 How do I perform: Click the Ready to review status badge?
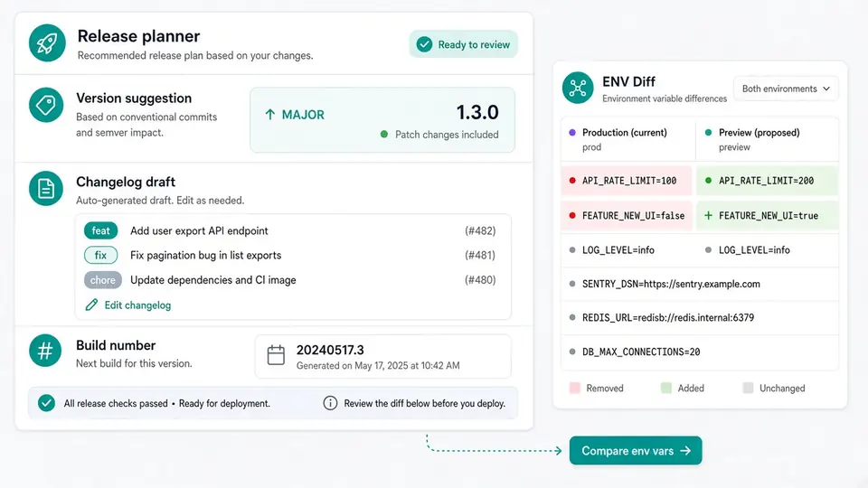click(x=463, y=44)
